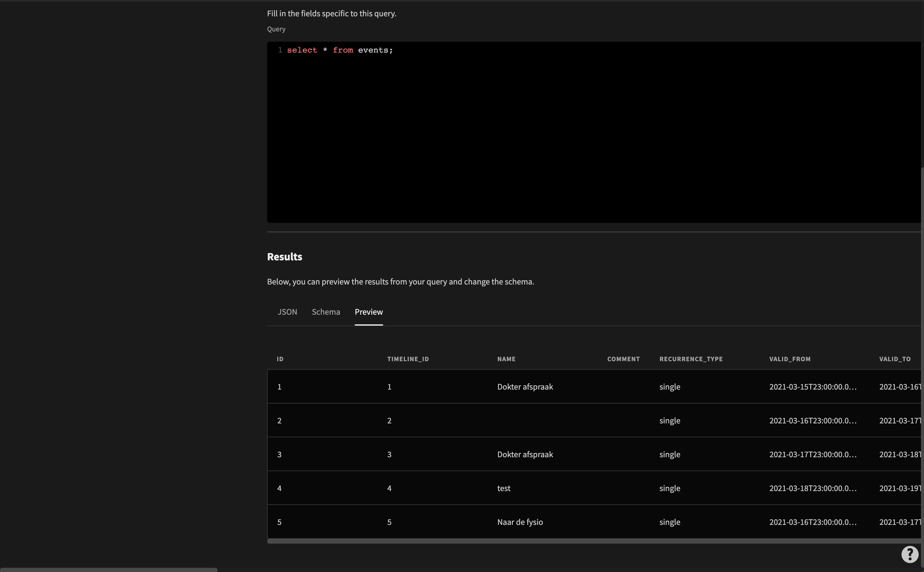Click the VALID_FROM column header
The height and width of the screenshot is (572, 924).
click(790, 359)
